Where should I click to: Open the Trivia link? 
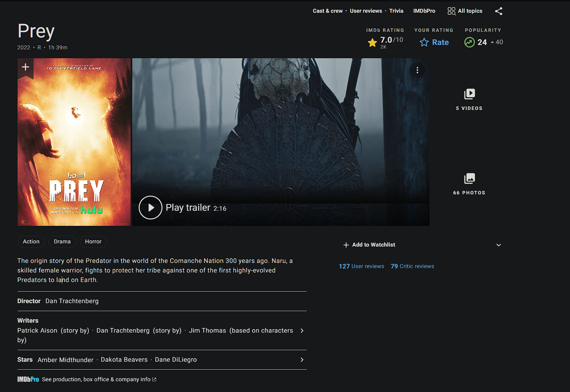[x=396, y=11]
